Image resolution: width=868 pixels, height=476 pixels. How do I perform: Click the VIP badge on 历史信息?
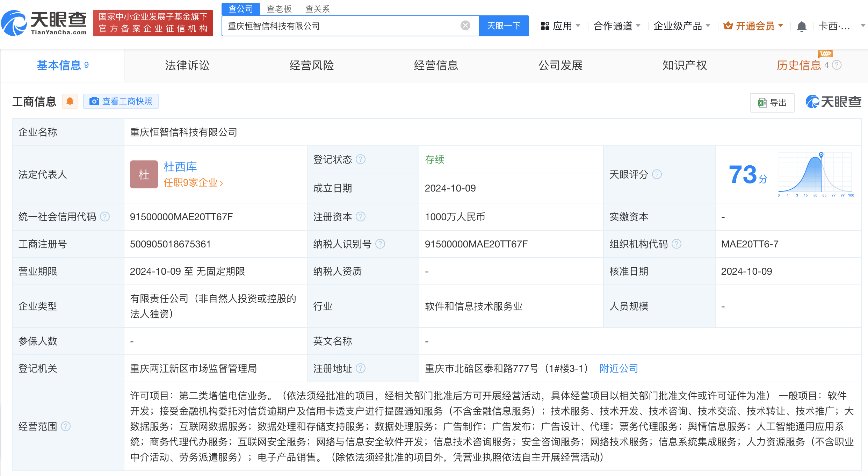[x=825, y=53]
